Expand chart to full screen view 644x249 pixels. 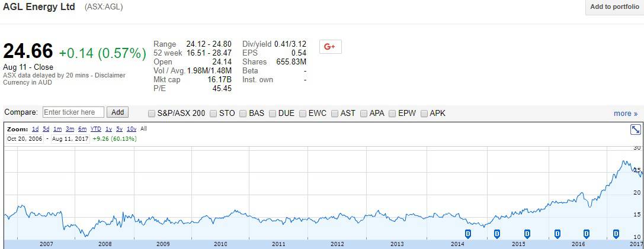[x=635, y=130]
